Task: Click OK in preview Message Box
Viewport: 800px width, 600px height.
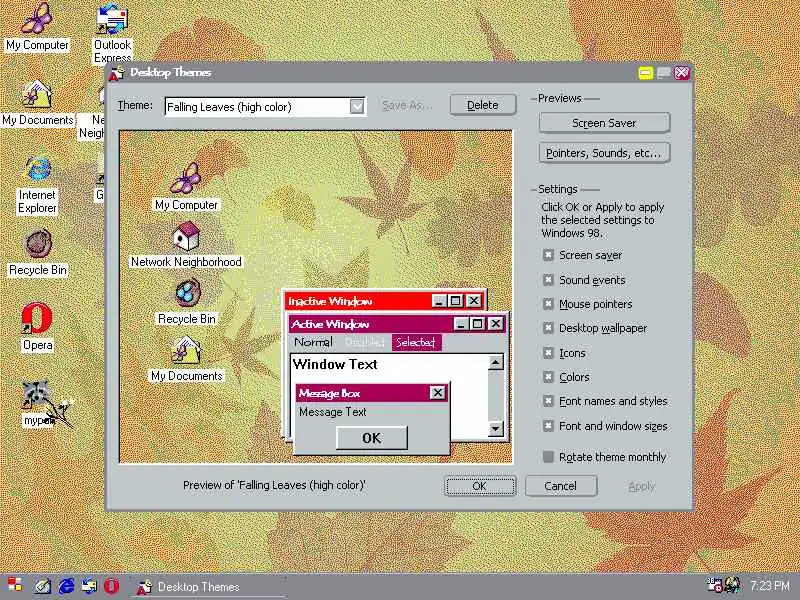Action: 371,438
